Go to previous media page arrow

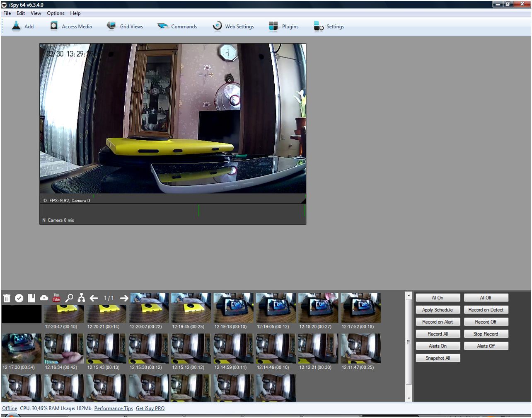point(94,298)
